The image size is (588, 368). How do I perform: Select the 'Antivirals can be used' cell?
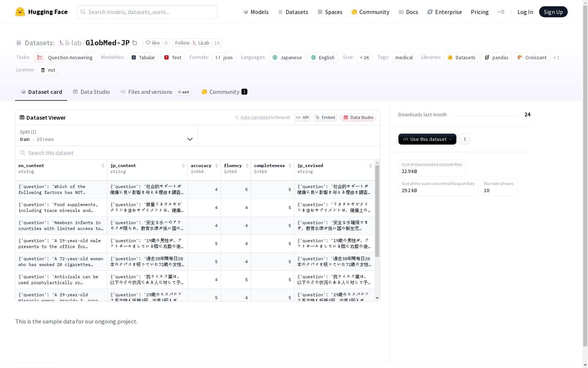coord(61,280)
